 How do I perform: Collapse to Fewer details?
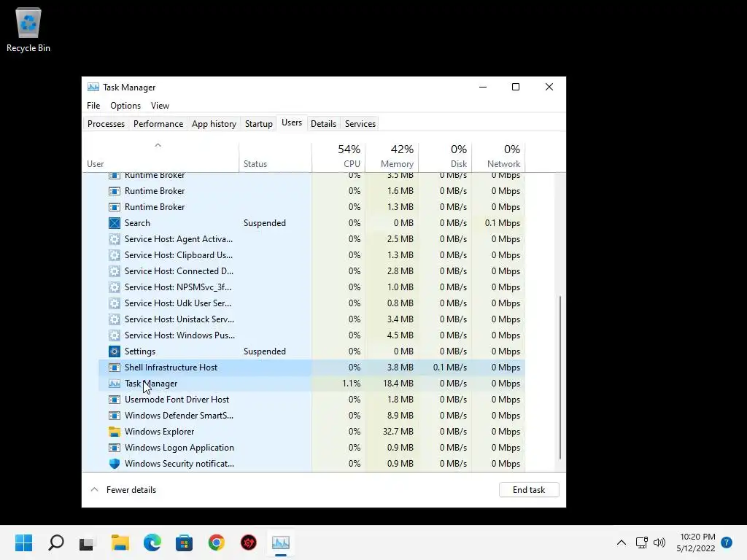pos(123,490)
